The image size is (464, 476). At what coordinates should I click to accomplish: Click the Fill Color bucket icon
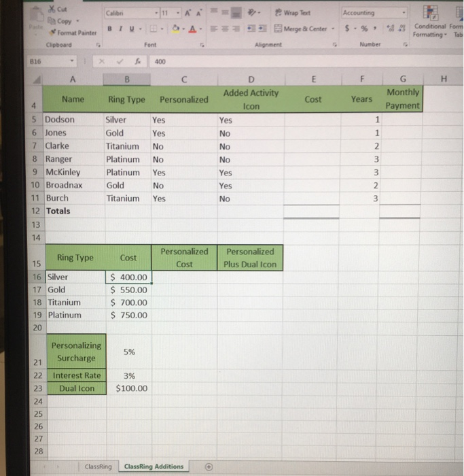[x=175, y=29]
